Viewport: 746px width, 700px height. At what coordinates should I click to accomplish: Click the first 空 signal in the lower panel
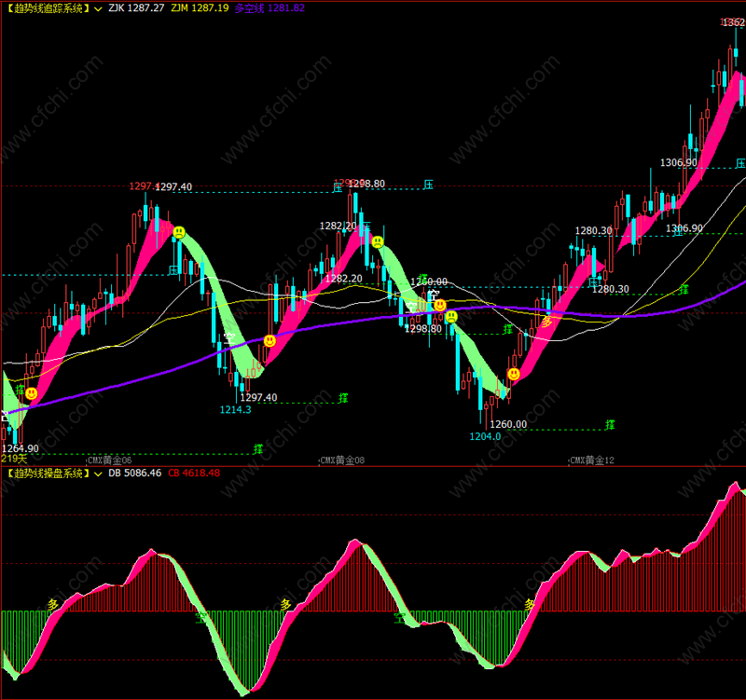200,618
